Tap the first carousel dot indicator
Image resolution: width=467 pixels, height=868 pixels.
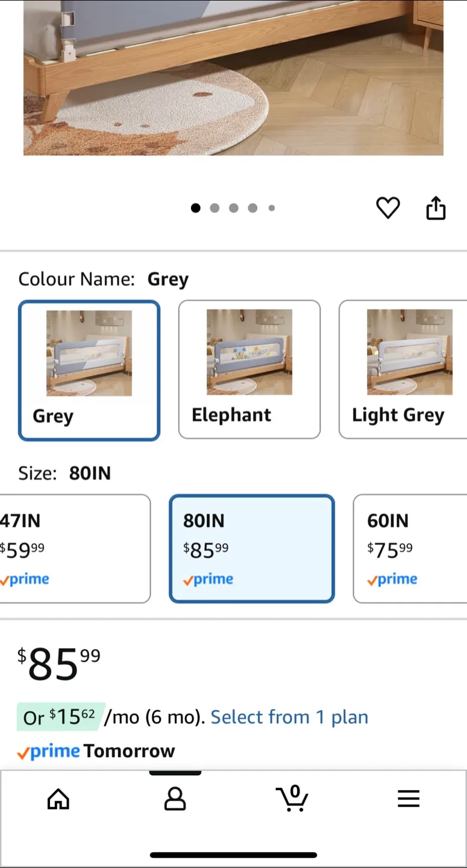195,207
